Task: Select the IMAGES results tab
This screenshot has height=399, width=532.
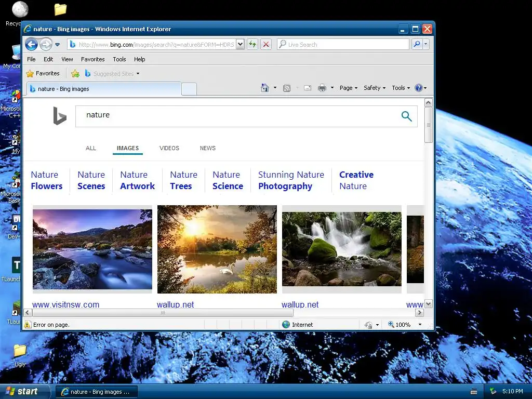Action: 128,148
